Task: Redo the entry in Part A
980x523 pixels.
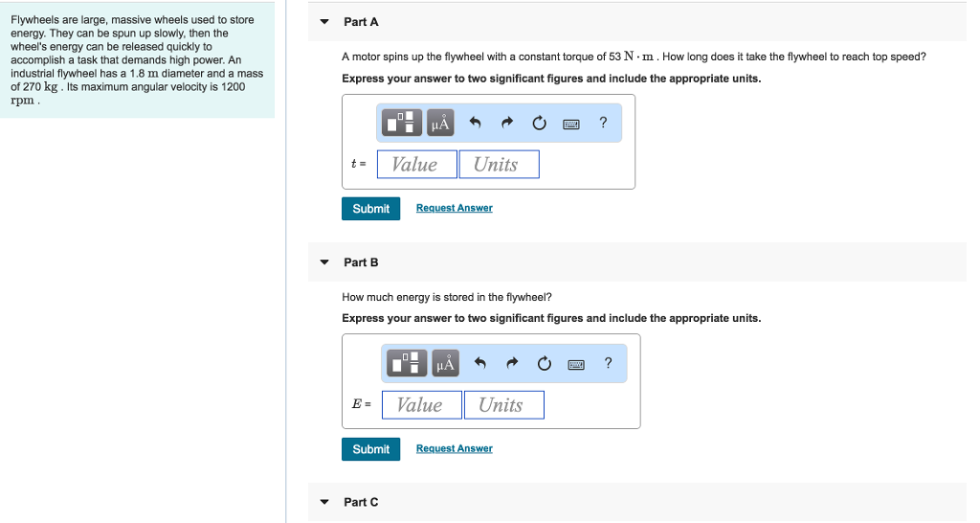Action: point(507,123)
